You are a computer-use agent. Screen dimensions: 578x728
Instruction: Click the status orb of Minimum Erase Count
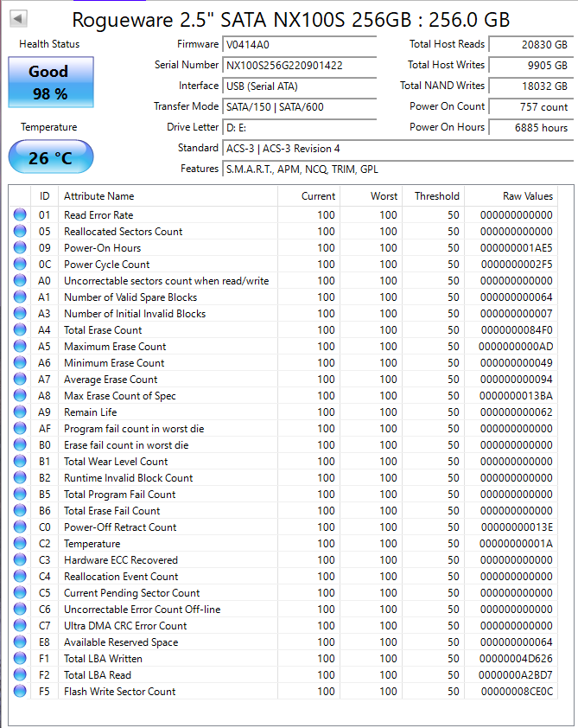(20, 362)
